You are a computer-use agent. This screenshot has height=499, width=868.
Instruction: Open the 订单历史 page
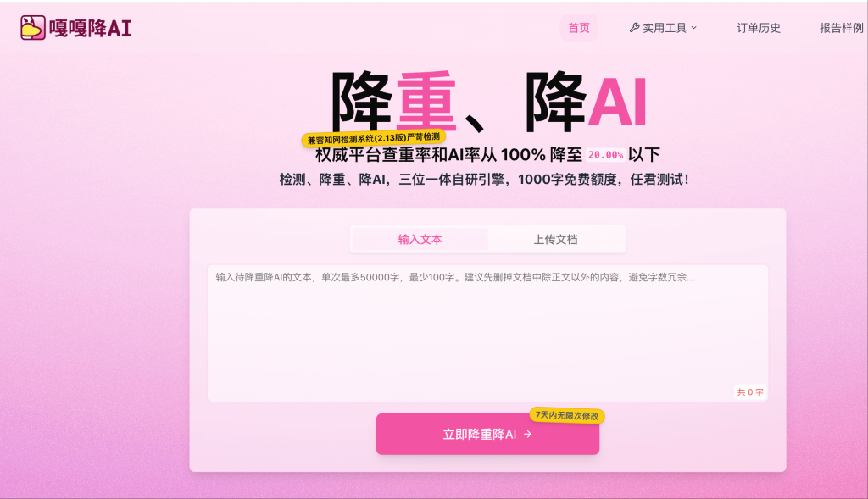(x=759, y=28)
